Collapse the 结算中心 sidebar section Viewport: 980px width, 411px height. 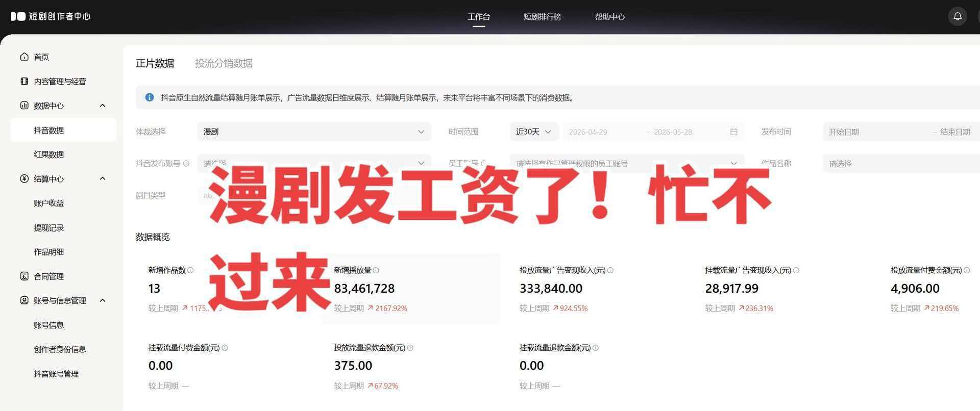click(103, 178)
